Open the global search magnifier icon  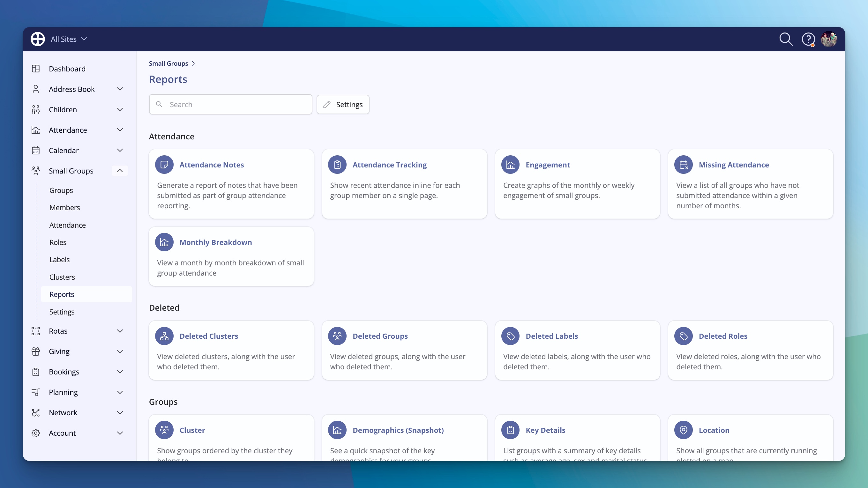[x=786, y=39]
